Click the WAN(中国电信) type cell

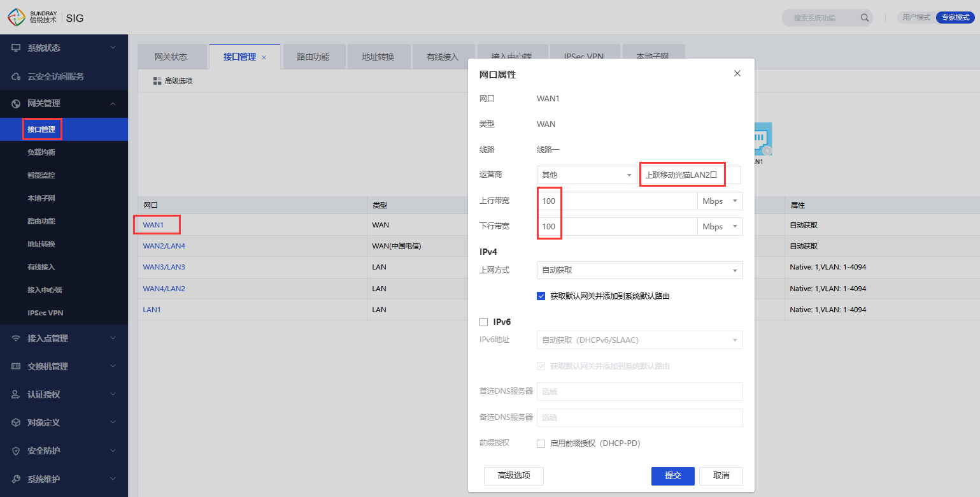(397, 246)
